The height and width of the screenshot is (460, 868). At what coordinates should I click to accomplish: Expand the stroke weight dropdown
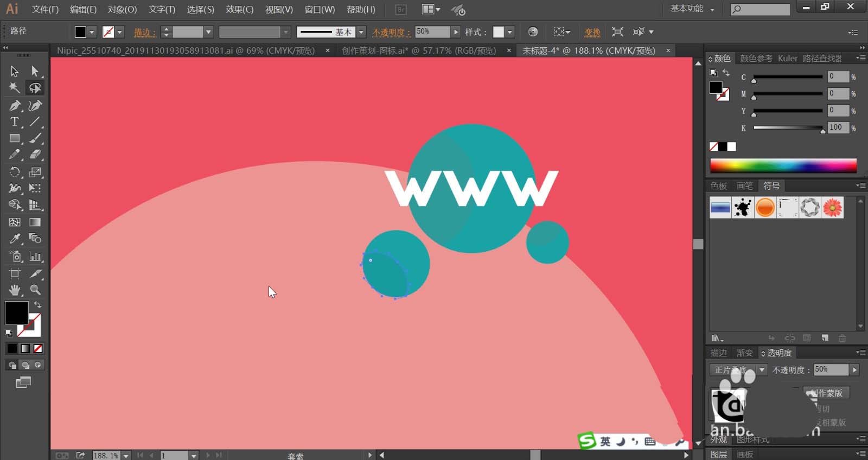pyautogui.click(x=208, y=32)
